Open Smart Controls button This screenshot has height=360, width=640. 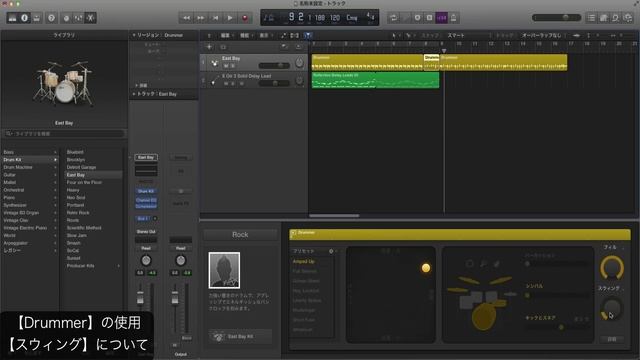(x=66, y=18)
